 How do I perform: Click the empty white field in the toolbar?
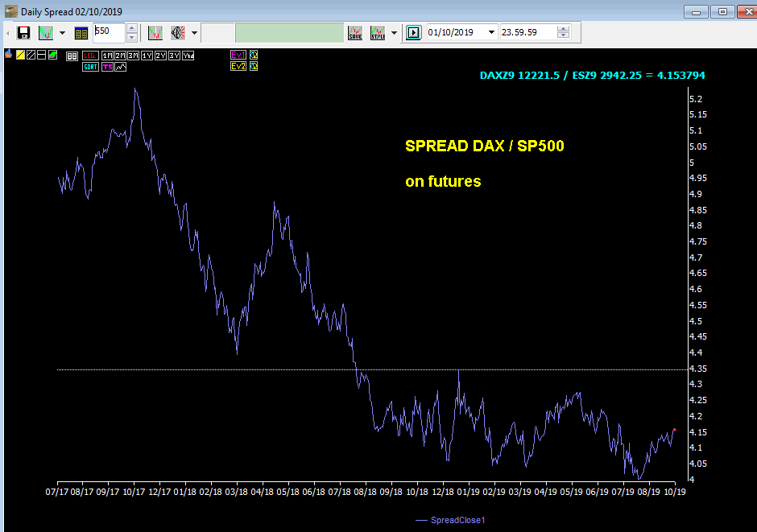click(217, 33)
